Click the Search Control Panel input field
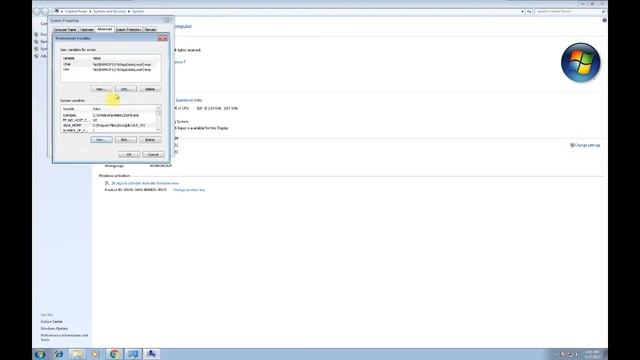640x360 pixels. [x=567, y=11]
